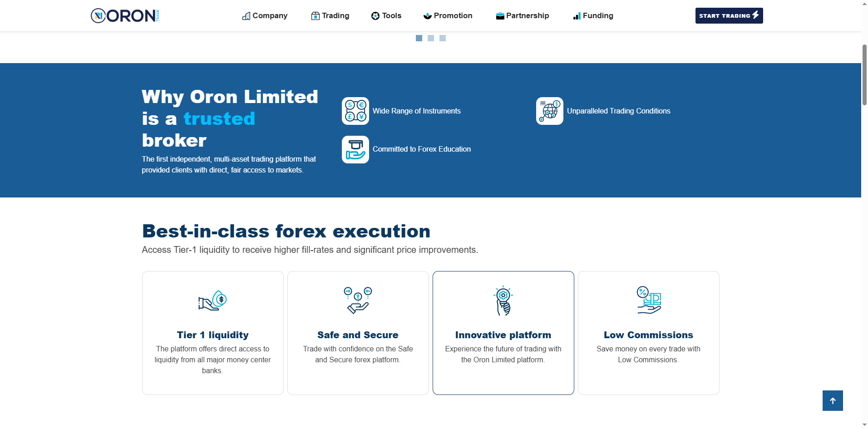This screenshot has width=868, height=429.
Task: Click the 'Trade with confidence' description
Action: pyautogui.click(x=358, y=354)
